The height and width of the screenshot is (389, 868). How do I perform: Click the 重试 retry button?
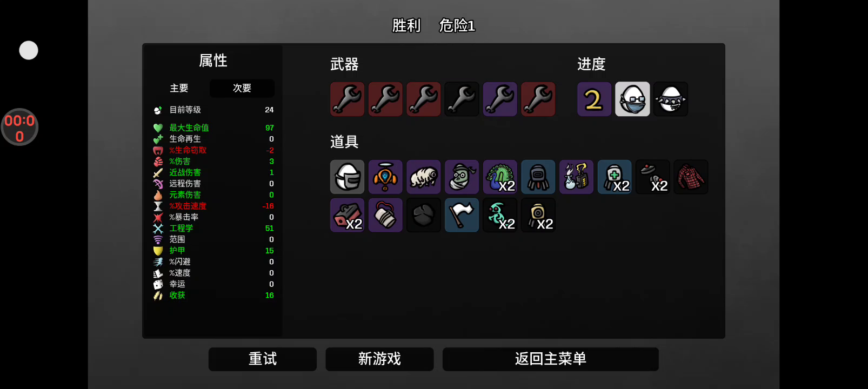click(263, 359)
